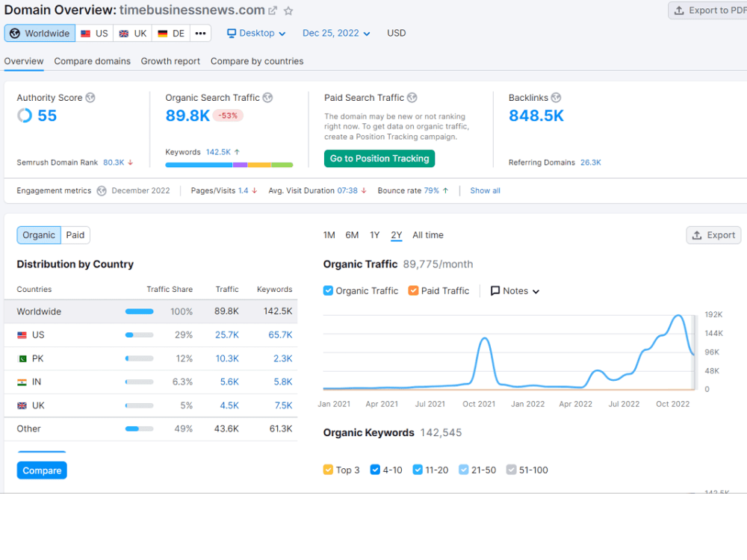The width and height of the screenshot is (747, 560).
Task: Toggle 51-100 keywords checkbox
Action: [x=512, y=470]
